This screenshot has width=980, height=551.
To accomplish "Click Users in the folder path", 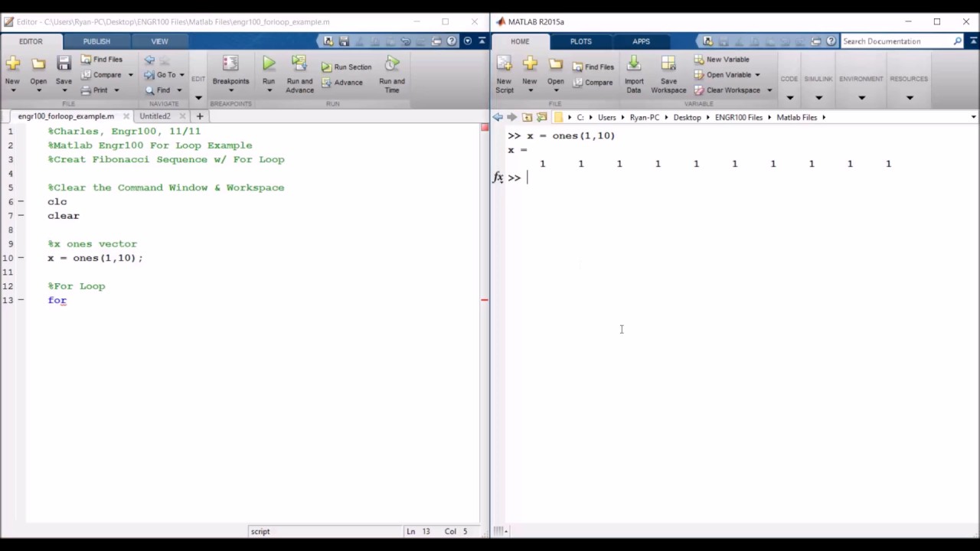I will click(607, 117).
